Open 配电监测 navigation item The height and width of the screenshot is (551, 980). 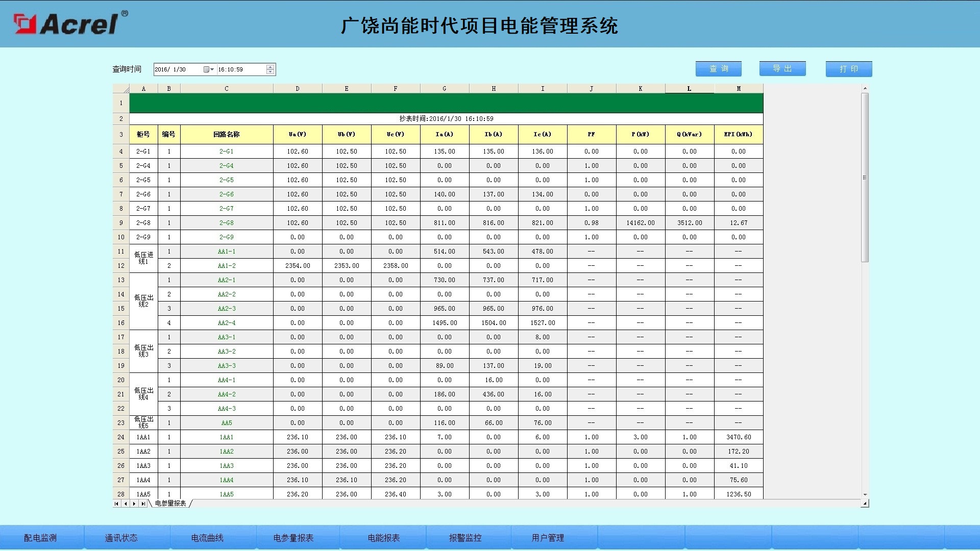pos(40,538)
